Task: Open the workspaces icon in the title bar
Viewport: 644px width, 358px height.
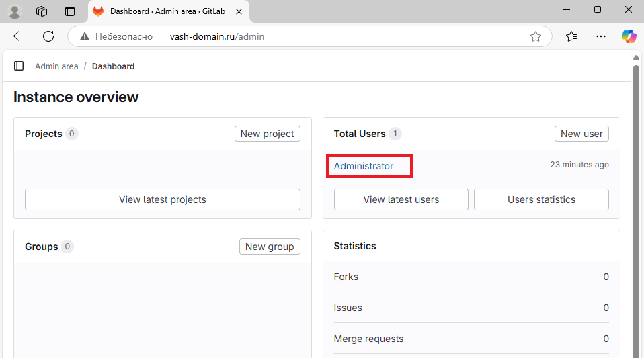Action: pyautogui.click(x=42, y=11)
